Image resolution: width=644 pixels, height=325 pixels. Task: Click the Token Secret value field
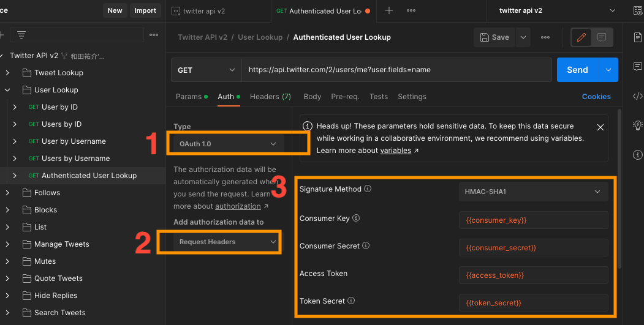click(533, 303)
